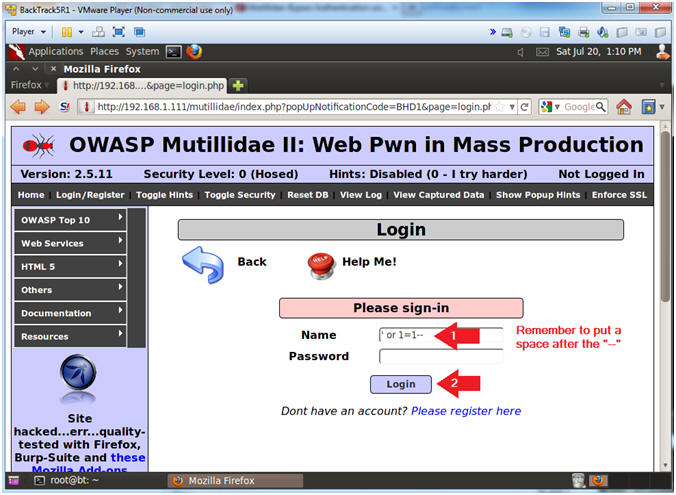Enter VMware full screen mode
Viewport: 676px width, 495px height.
[119, 32]
